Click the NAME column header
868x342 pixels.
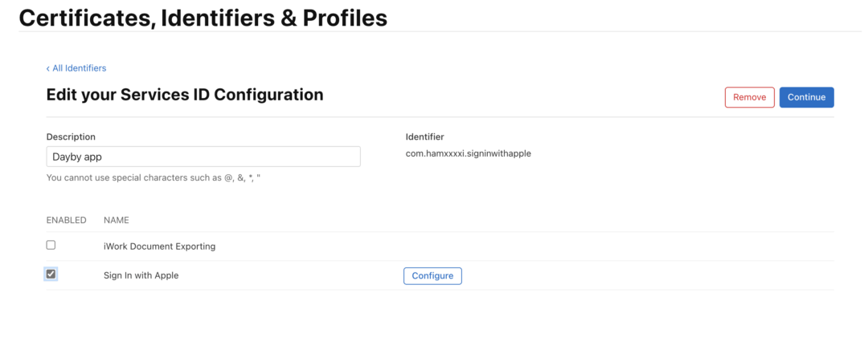coord(117,220)
